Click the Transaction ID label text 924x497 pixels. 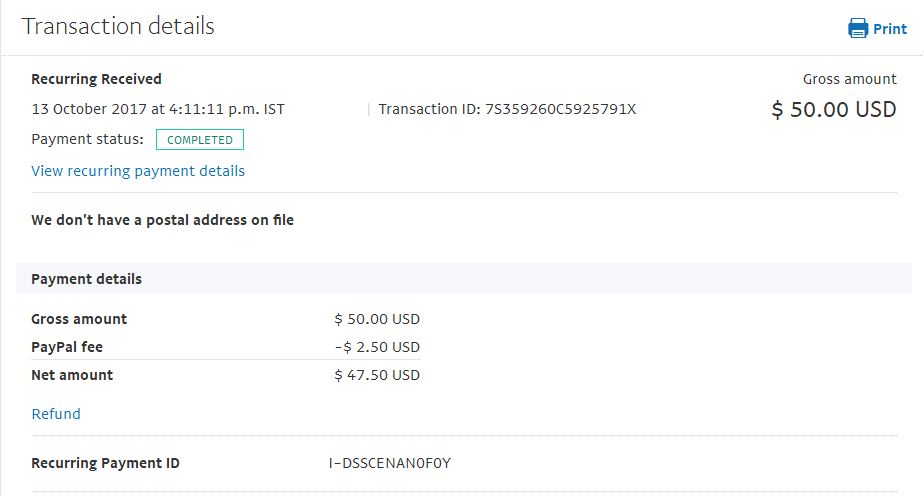tap(430, 109)
